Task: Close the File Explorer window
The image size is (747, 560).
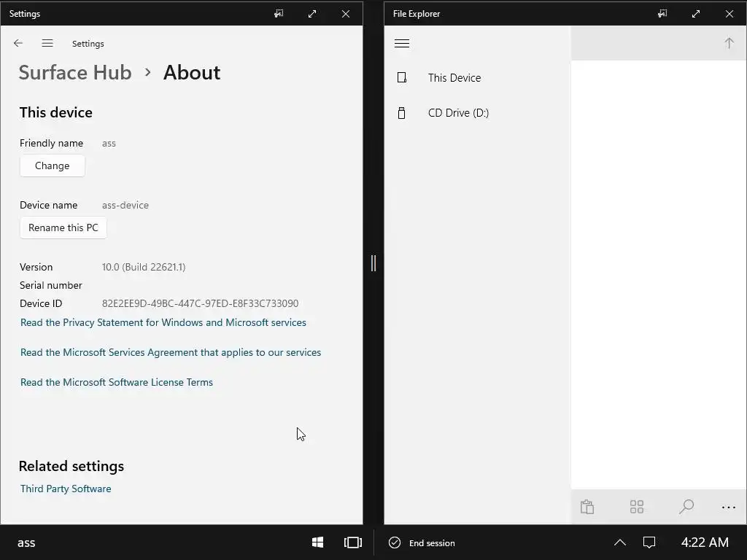Action: (x=729, y=14)
